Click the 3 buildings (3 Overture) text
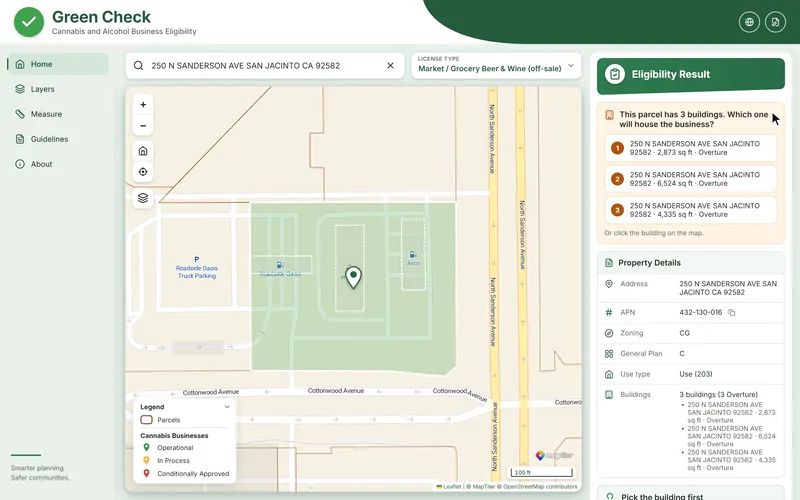 [x=718, y=394]
